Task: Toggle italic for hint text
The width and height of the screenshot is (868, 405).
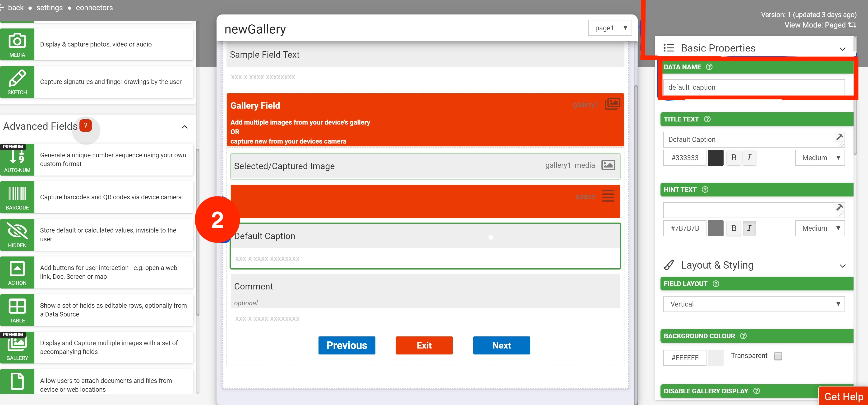Action: pyautogui.click(x=749, y=228)
